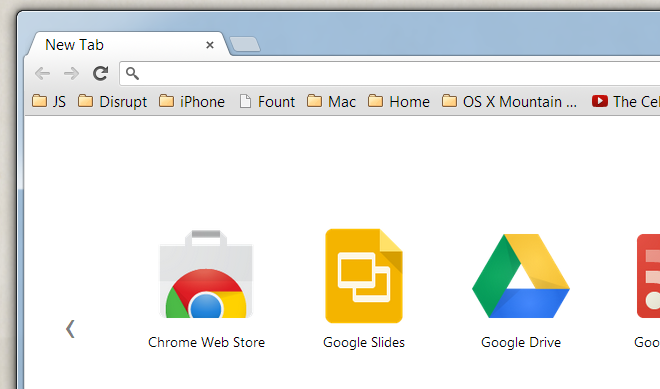Open the JS bookmarks folder
The image size is (660, 389).
pos(49,101)
